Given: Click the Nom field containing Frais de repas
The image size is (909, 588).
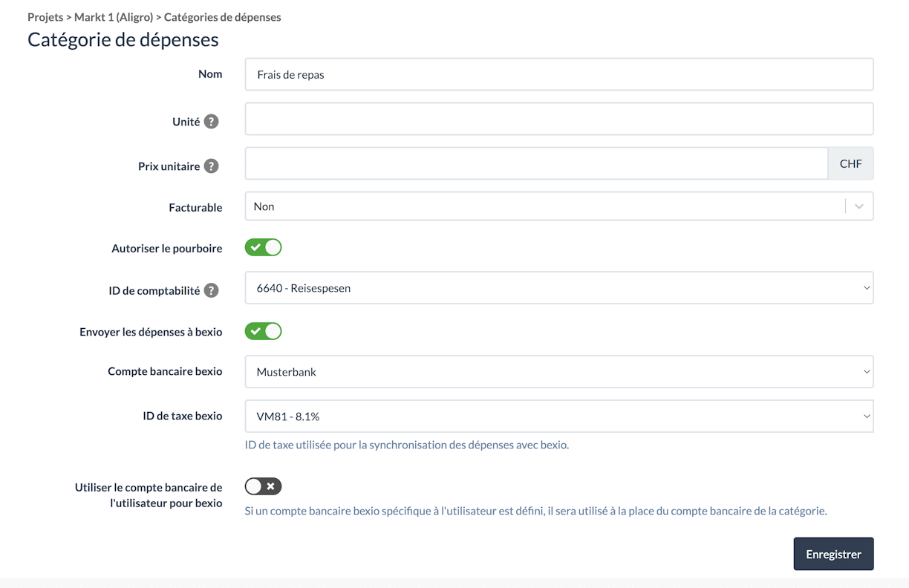Looking at the screenshot, I should click(559, 74).
